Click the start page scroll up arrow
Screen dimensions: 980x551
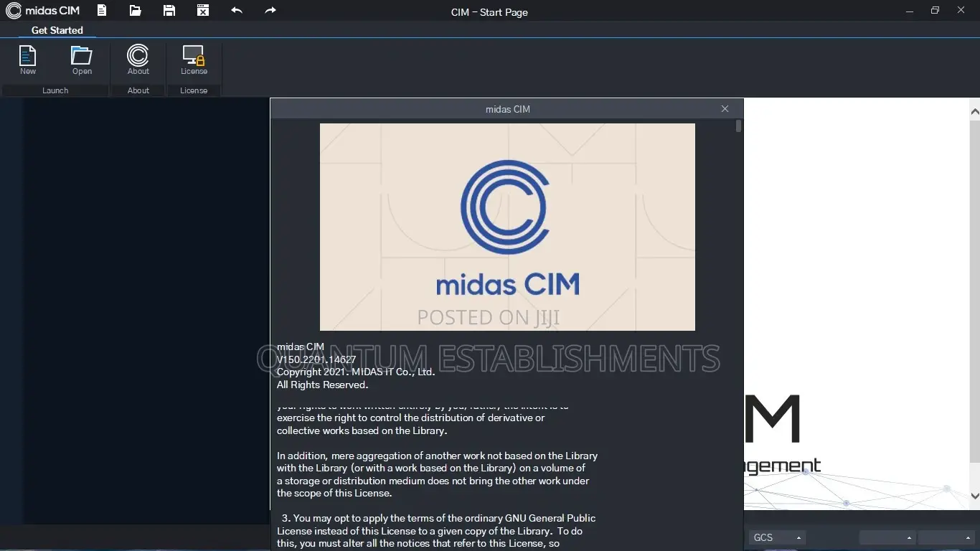tap(974, 111)
